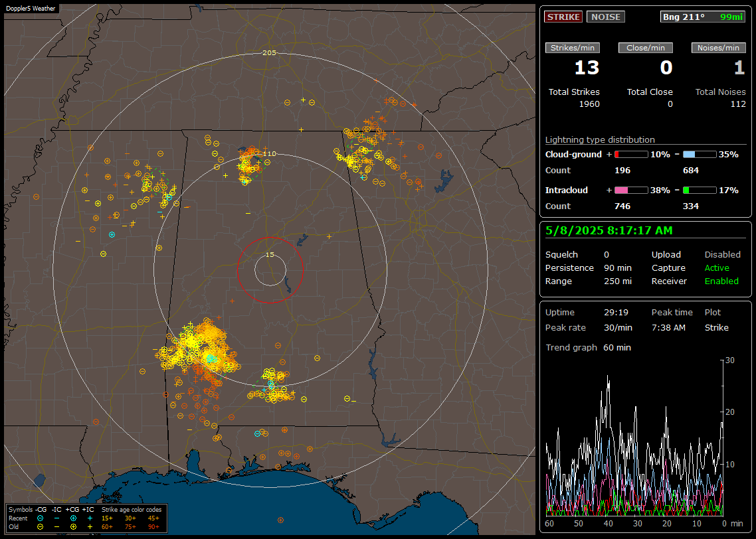Click the old +CG yellow symbol in legend
756x539 pixels.
73,527
